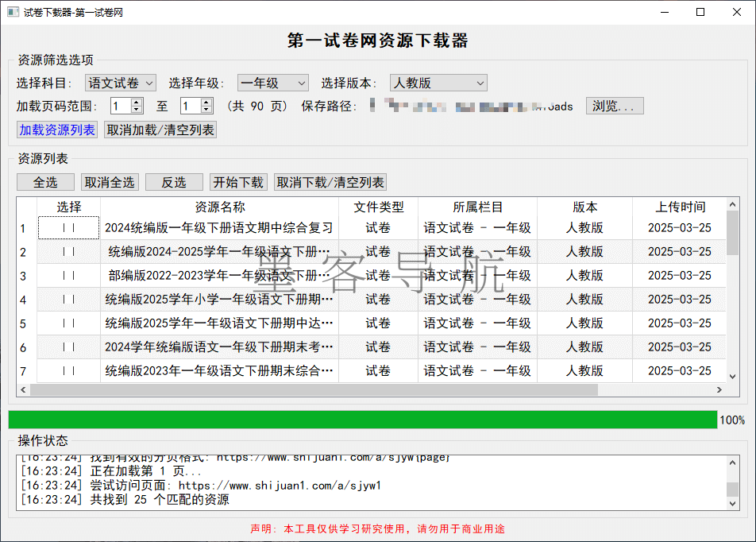Select resource 2024统编版一年级下册语文期中综合复习

click(x=219, y=228)
